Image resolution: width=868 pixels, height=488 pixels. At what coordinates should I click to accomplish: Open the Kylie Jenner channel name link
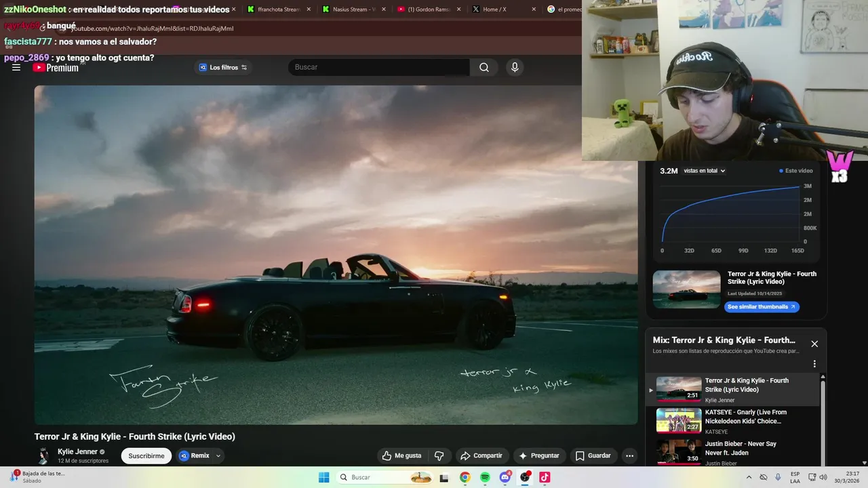(77, 451)
